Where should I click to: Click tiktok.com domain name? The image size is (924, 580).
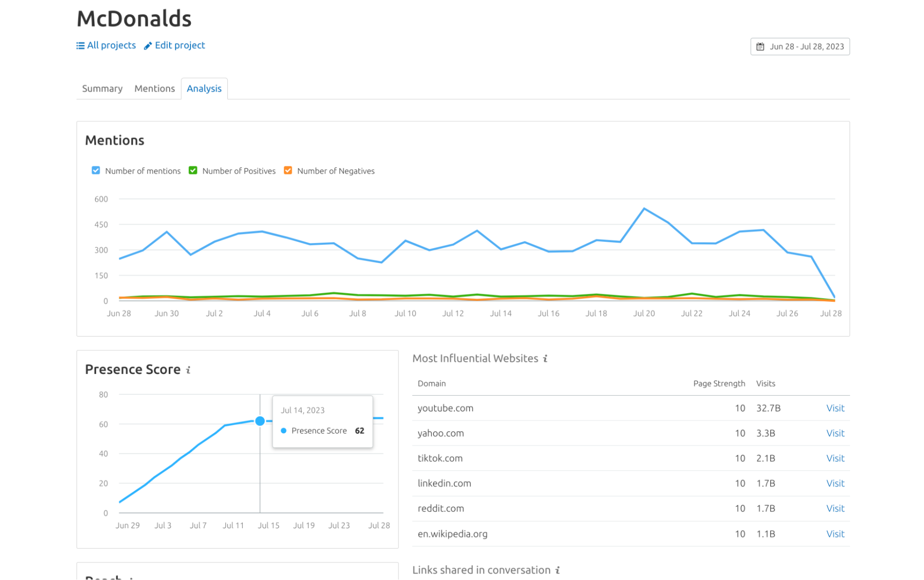(440, 458)
